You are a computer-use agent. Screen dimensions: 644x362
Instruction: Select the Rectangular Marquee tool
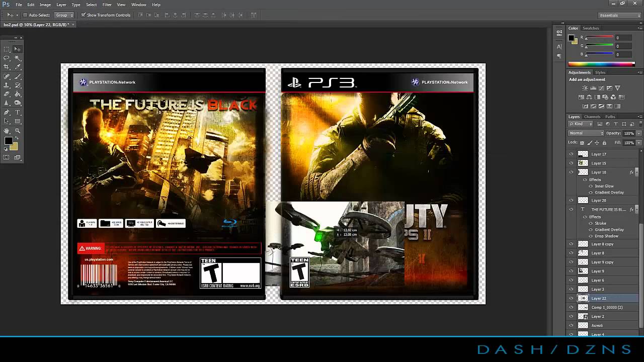(7, 49)
